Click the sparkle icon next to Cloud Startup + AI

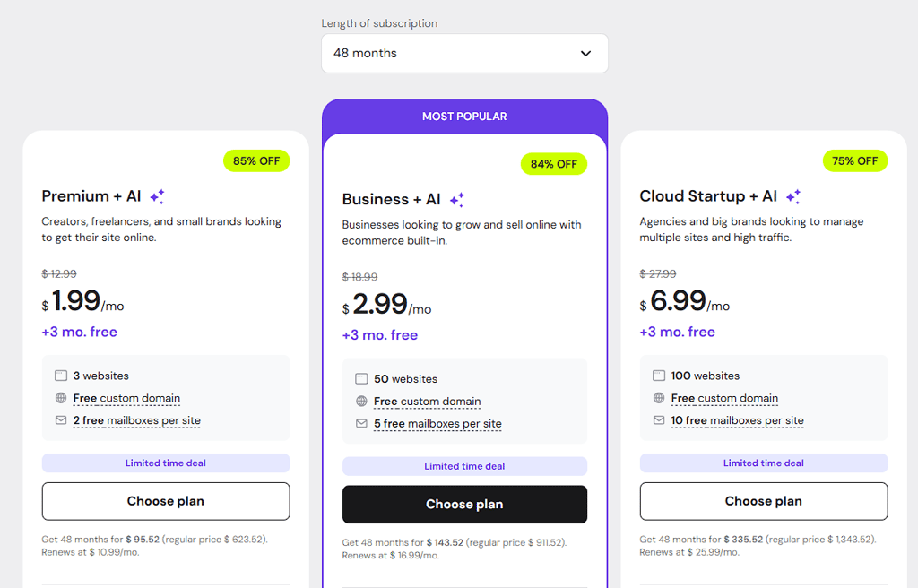coord(793,196)
